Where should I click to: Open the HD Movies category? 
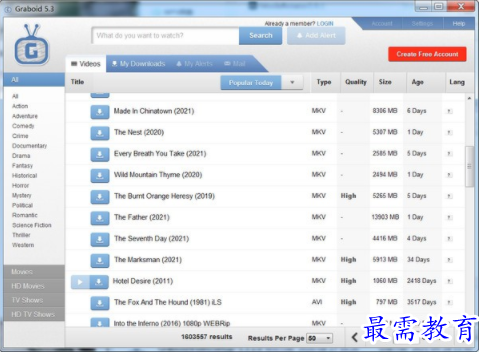pos(34,286)
